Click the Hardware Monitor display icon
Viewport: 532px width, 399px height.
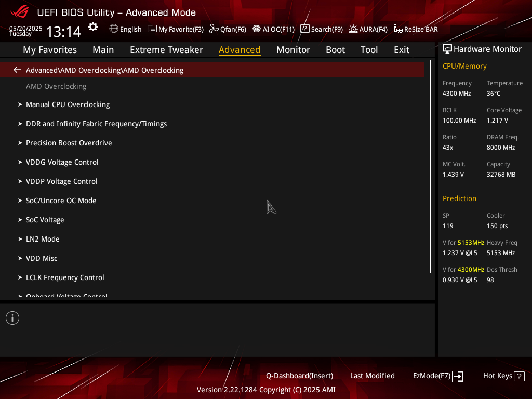[x=447, y=49]
